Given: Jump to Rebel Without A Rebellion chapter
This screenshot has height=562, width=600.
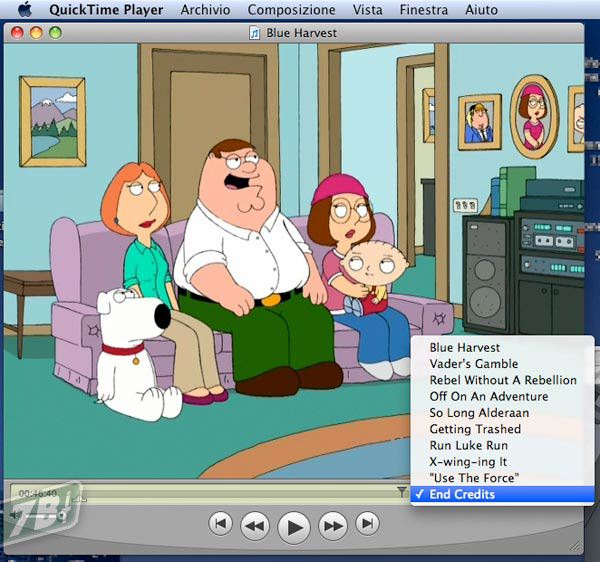Looking at the screenshot, I should click(x=503, y=380).
